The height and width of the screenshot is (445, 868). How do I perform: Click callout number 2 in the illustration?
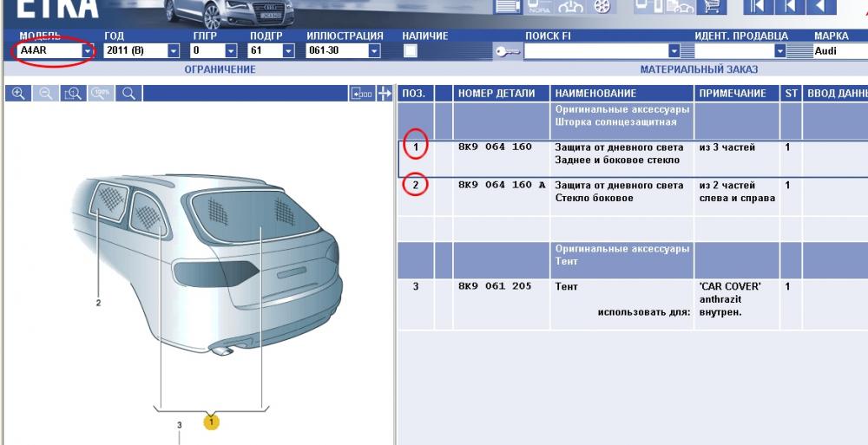tap(99, 303)
